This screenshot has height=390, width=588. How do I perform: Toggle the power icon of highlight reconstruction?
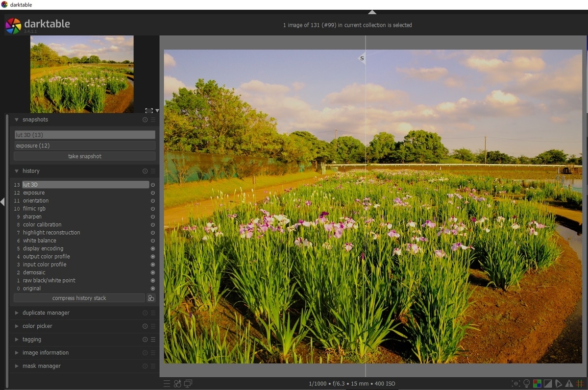(x=152, y=233)
